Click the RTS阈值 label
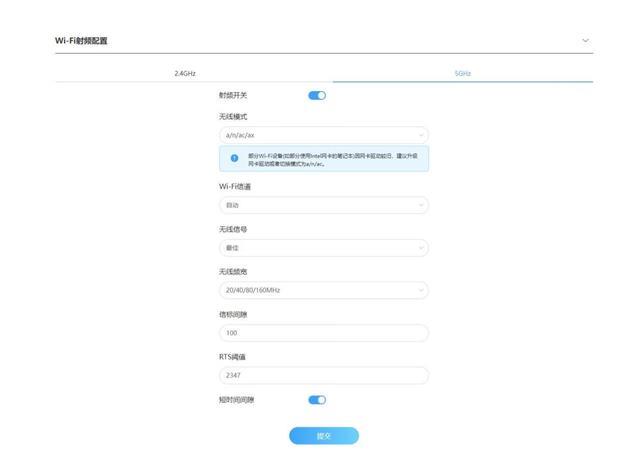 click(x=232, y=357)
